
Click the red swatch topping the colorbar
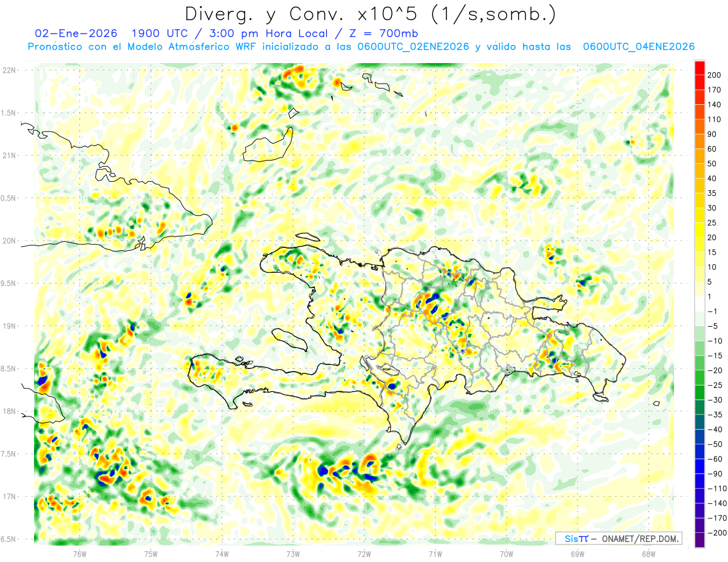tap(699, 67)
